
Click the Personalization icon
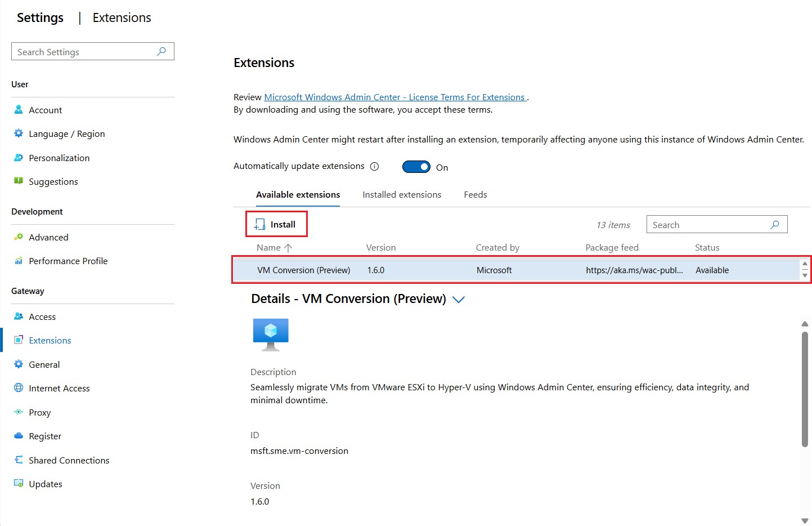[19, 158]
